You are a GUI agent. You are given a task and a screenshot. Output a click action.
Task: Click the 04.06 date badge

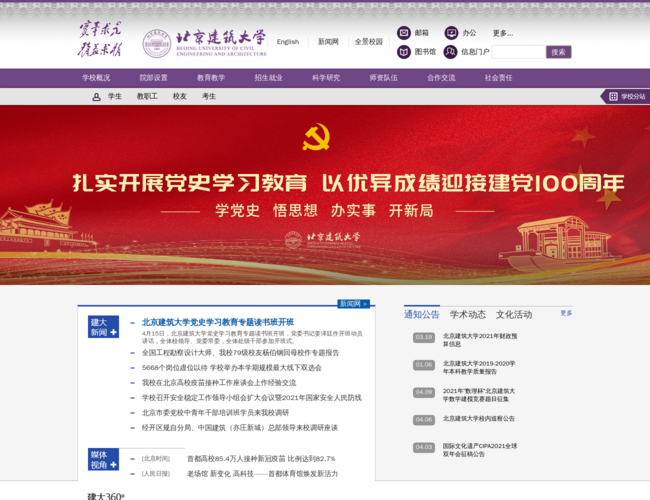[x=424, y=420]
